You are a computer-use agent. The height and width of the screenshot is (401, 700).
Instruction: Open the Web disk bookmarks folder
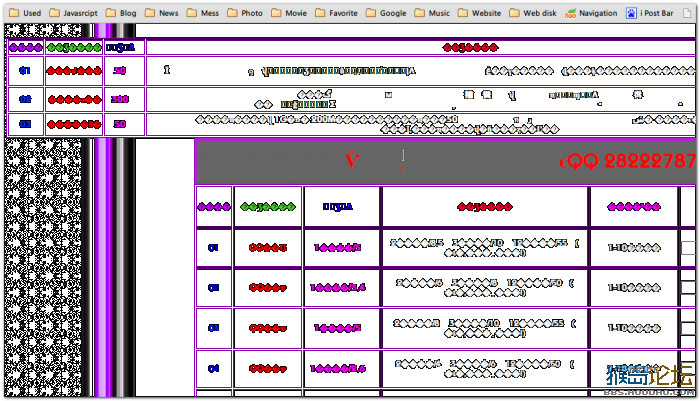point(533,13)
